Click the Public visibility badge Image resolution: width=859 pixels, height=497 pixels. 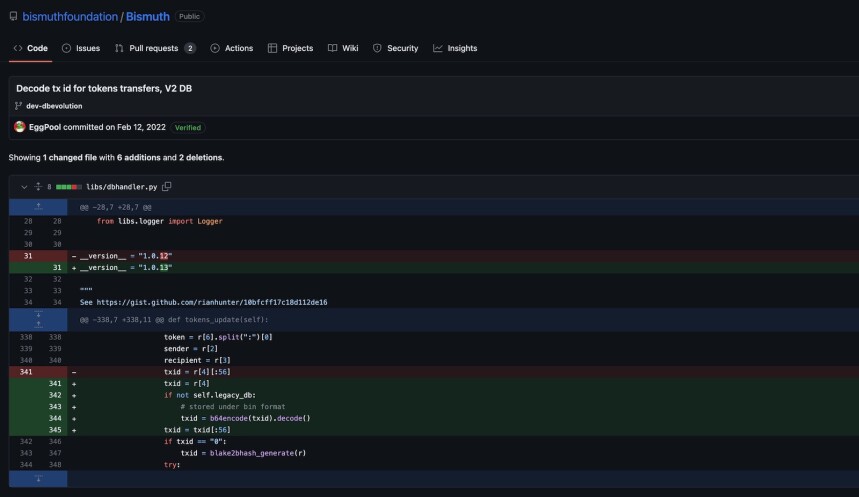pos(189,16)
